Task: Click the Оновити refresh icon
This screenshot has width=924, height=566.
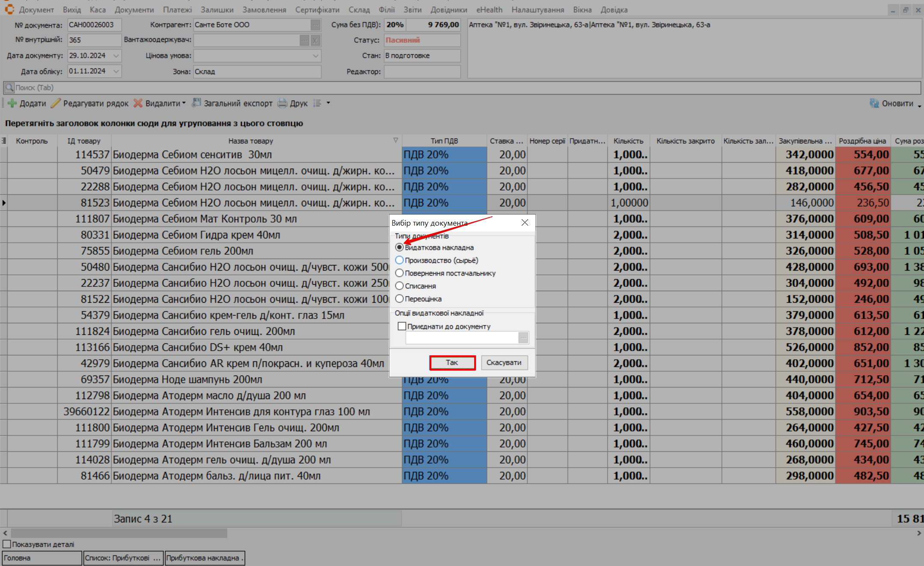Action: pos(874,103)
